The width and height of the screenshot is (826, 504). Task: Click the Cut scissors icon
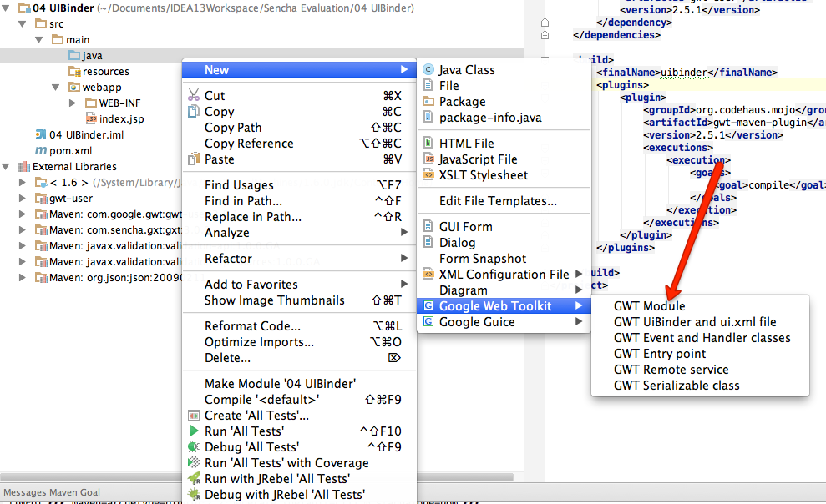pos(194,95)
